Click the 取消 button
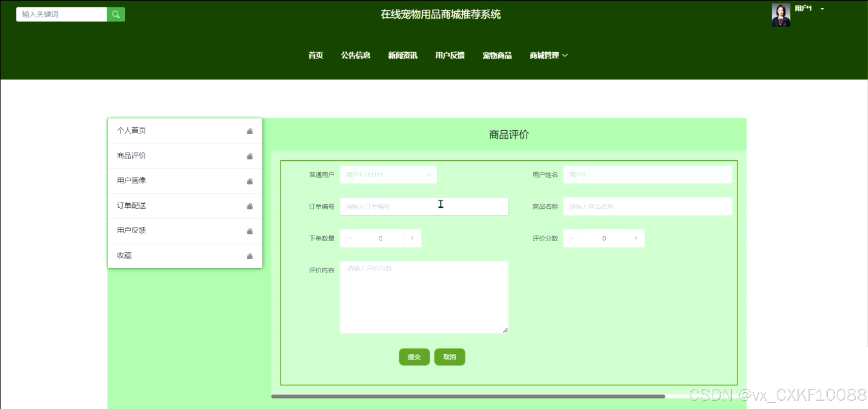Image resolution: width=868 pixels, height=409 pixels. [x=449, y=357]
